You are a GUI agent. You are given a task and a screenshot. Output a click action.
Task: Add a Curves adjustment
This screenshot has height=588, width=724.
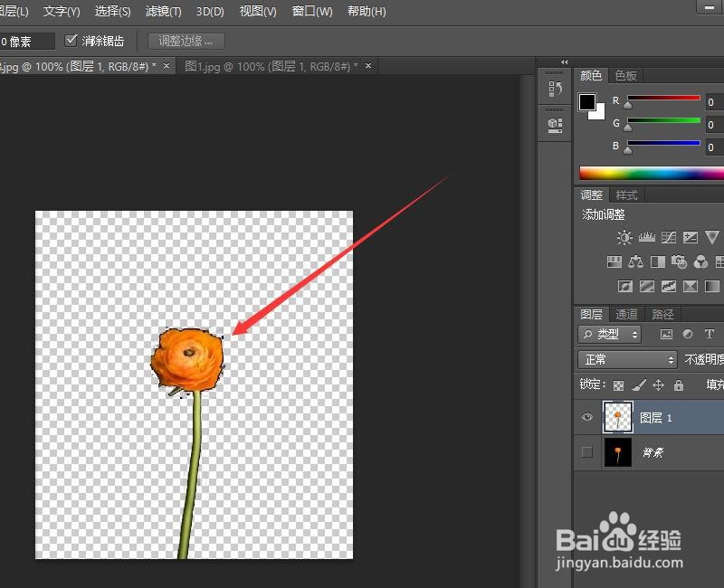(669, 238)
